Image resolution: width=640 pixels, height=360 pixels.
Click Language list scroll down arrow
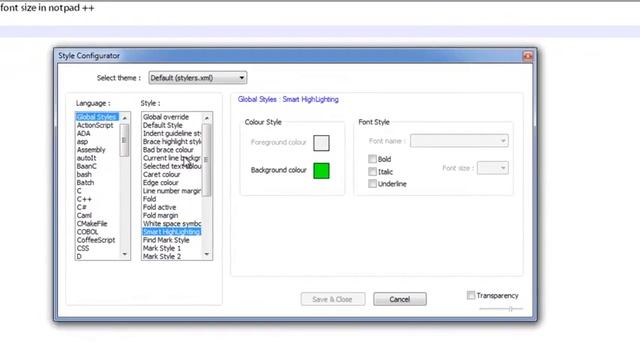point(124,254)
